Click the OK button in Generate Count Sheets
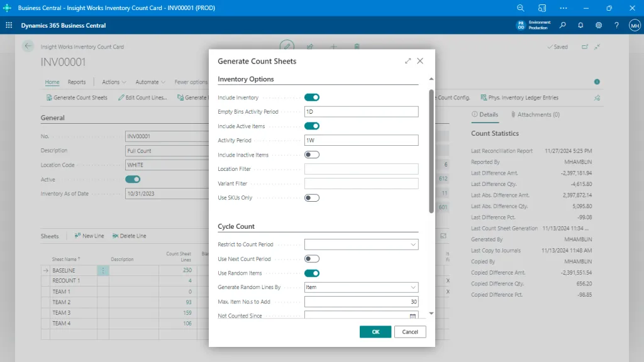Viewport: 644px width, 362px height. [x=375, y=331]
